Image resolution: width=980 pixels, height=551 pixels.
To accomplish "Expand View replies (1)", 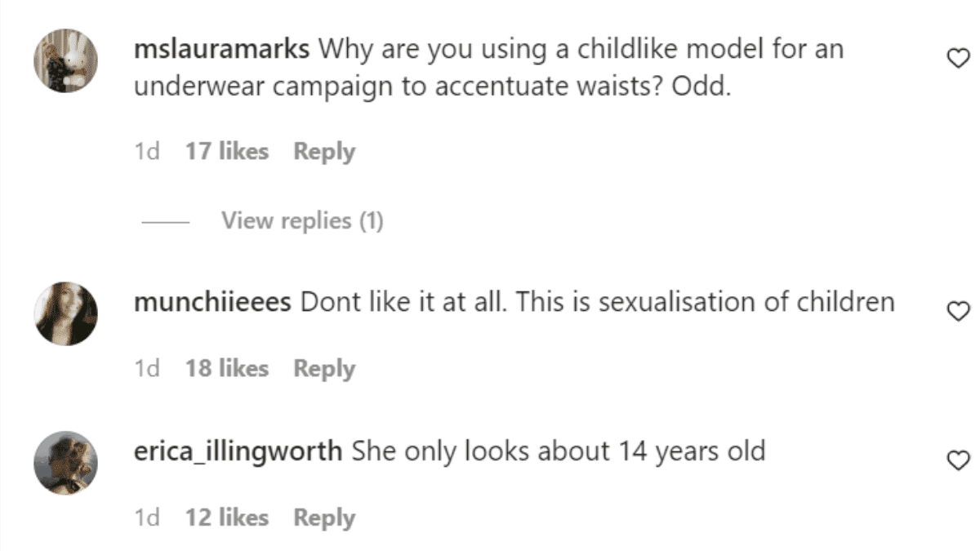I will (301, 220).
